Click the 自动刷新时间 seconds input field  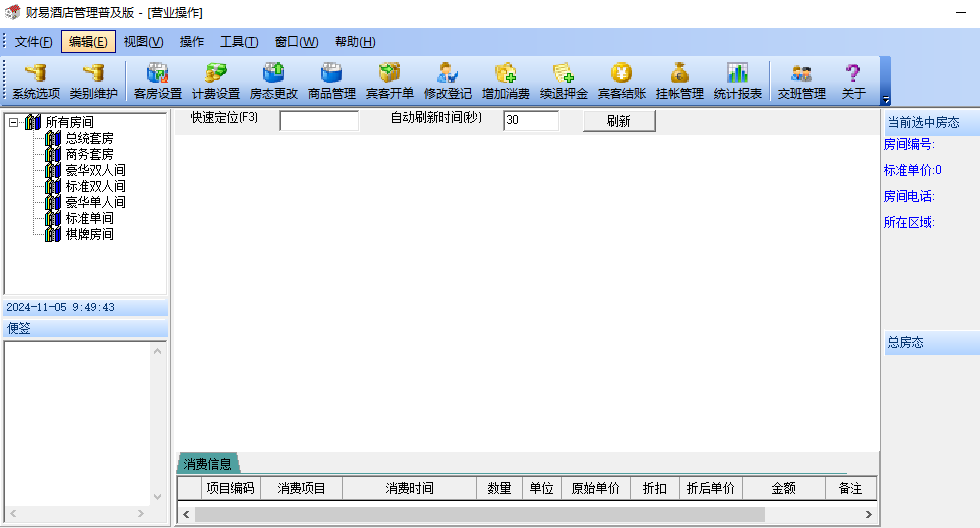[x=530, y=121]
